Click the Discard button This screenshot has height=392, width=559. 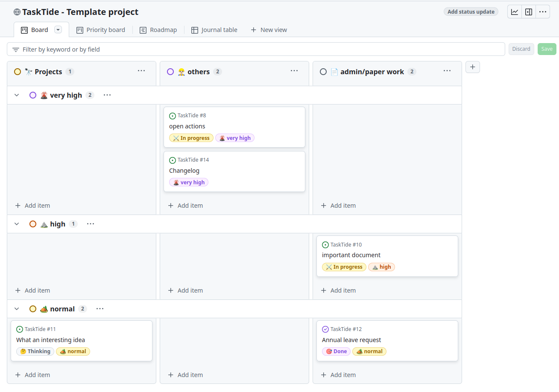pyautogui.click(x=521, y=49)
